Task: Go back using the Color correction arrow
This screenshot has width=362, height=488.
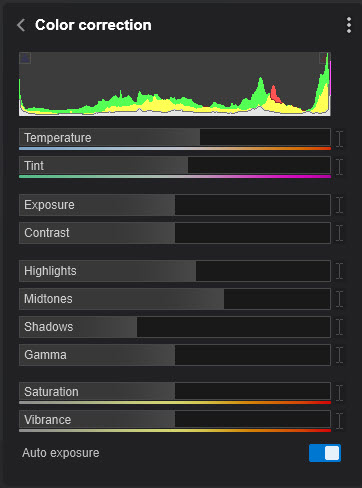Action: tap(21, 25)
